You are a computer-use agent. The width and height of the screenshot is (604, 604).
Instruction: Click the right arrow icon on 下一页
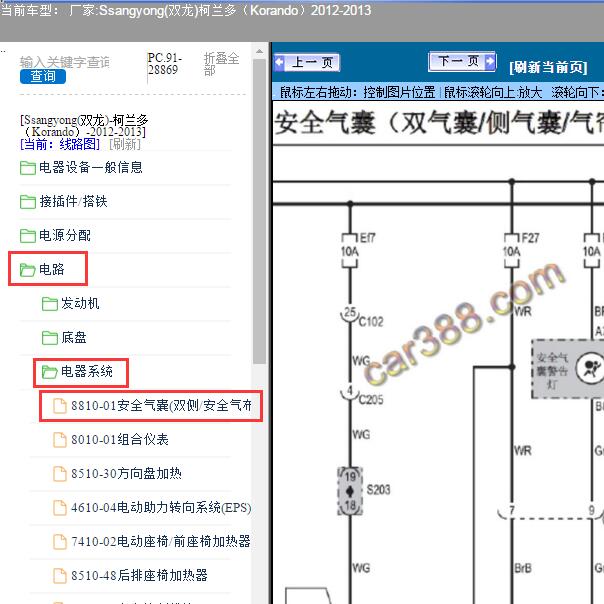[x=490, y=61]
